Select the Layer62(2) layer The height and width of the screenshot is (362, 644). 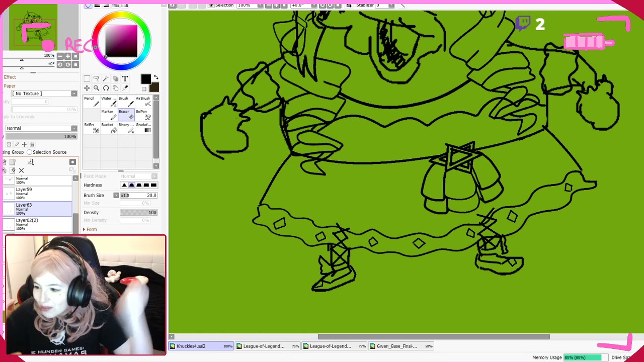[38, 224]
